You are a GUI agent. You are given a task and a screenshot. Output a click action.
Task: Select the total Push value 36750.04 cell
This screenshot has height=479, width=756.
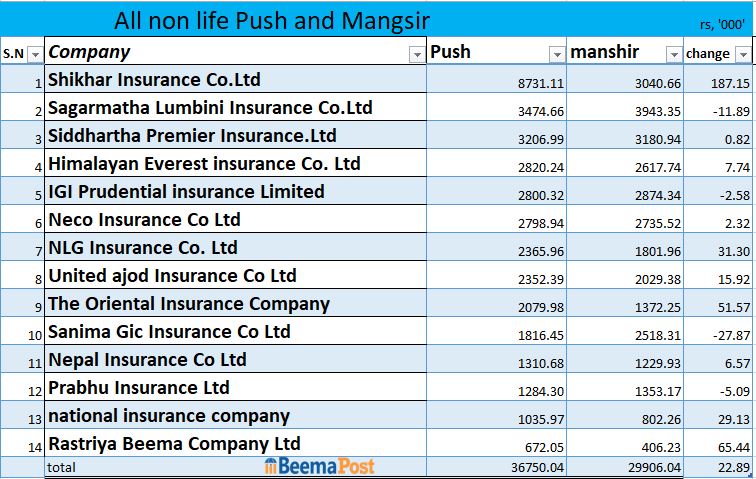pos(497,467)
